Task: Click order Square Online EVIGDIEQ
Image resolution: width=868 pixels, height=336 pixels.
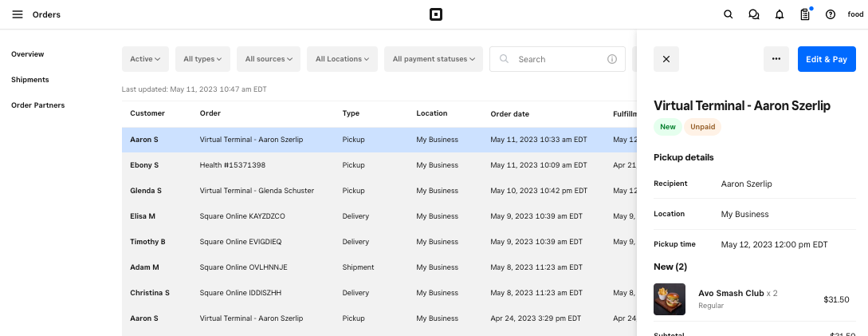Action: (241, 242)
